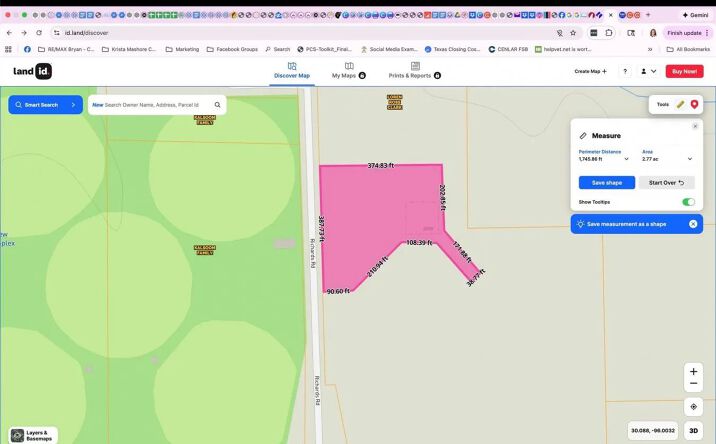This screenshot has width=716, height=444.
Task: Click the 108.39 ft measurement label
Action: point(419,243)
